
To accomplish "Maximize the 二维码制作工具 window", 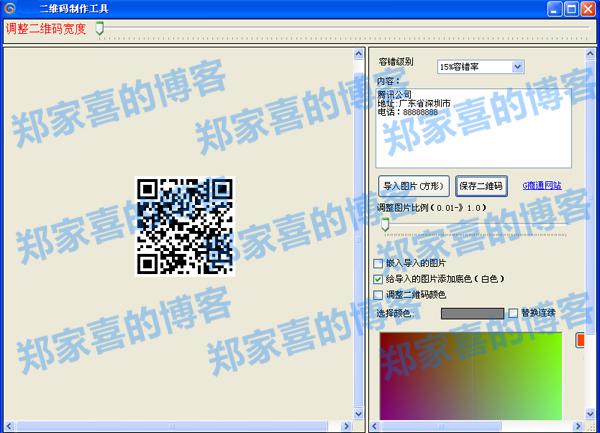I will coord(571,9).
